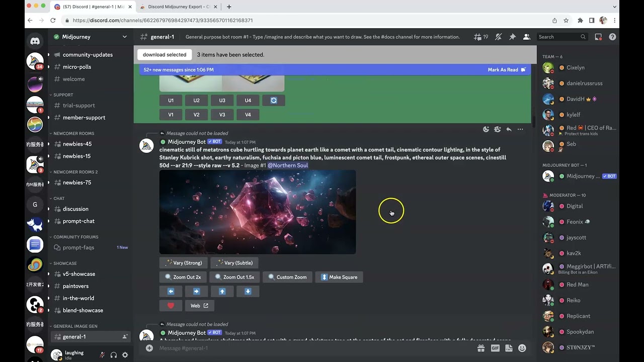The image size is (644, 362).
Task: Toggle notification settings bell icon in header
Action: click(x=498, y=37)
